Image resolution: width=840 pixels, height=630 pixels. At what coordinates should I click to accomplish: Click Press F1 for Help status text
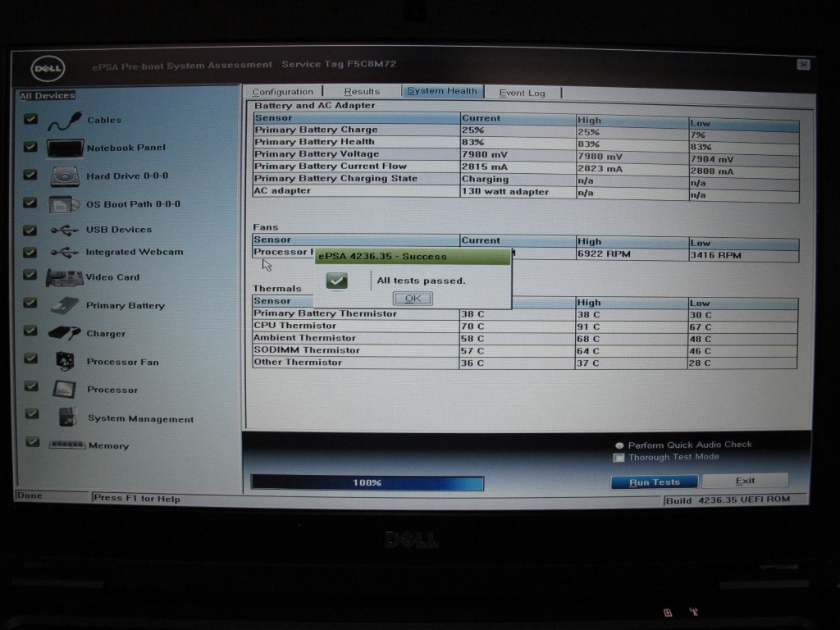[137, 498]
